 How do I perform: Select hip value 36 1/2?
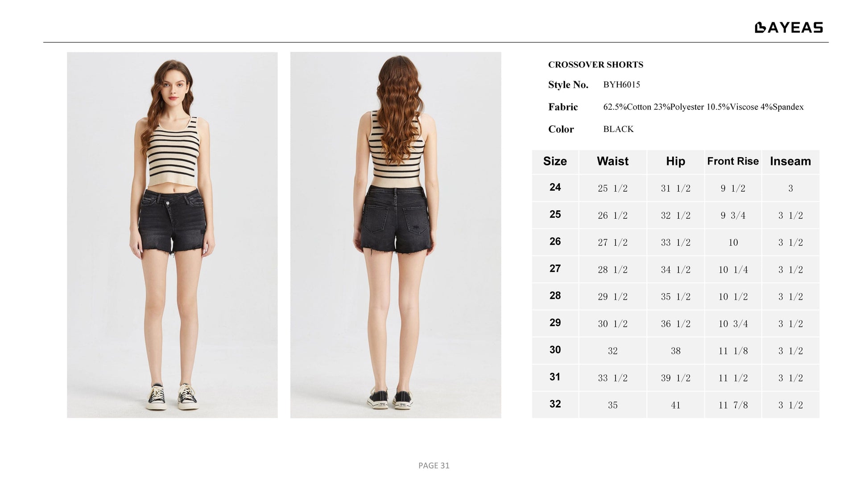click(x=675, y=324)
